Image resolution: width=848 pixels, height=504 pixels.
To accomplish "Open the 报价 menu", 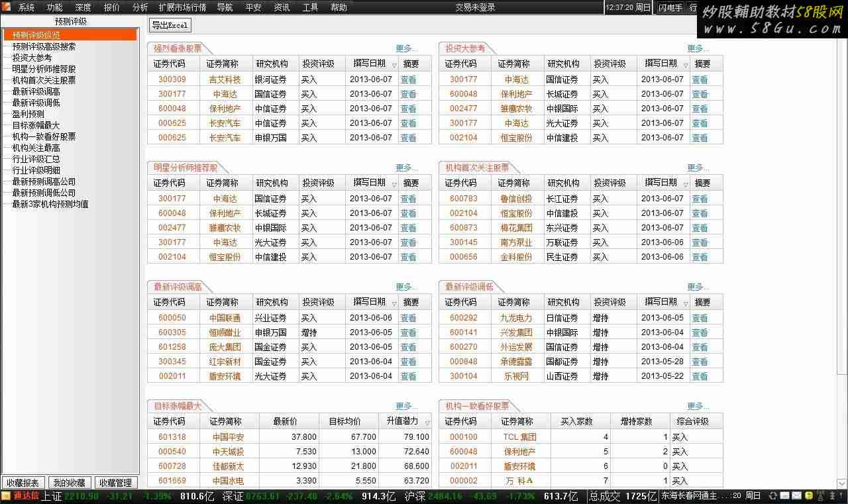I will tap(112, 7).
